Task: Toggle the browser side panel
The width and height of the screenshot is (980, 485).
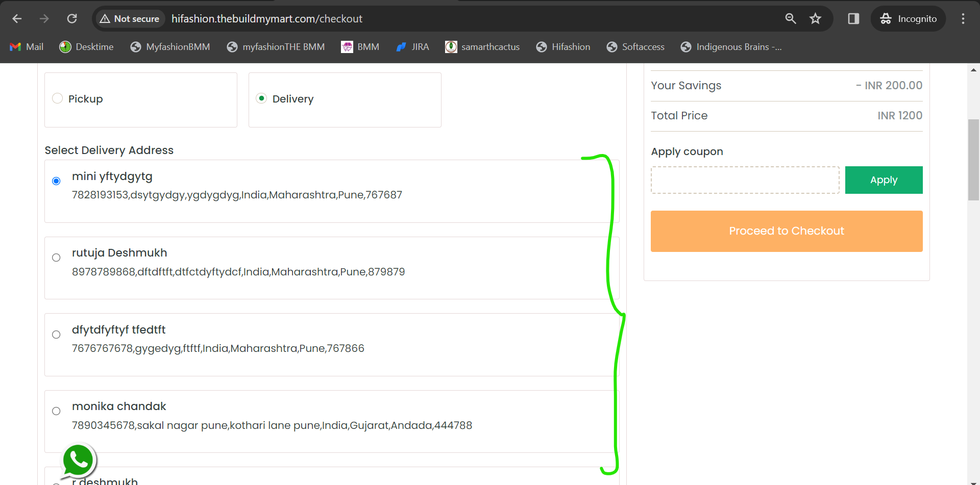Action: 853,19
